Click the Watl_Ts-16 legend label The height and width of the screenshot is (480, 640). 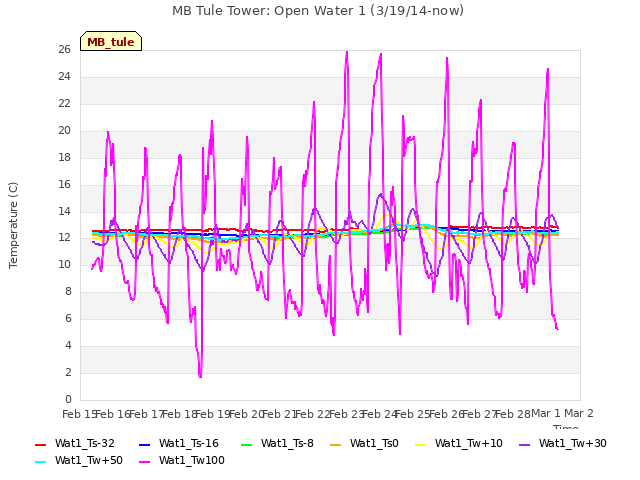point(189,443)
